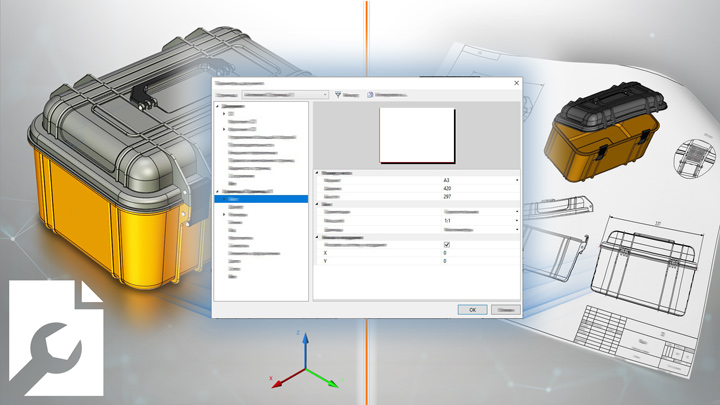
Task: Expand the first child node in the tree
Action: pos(224,114)
